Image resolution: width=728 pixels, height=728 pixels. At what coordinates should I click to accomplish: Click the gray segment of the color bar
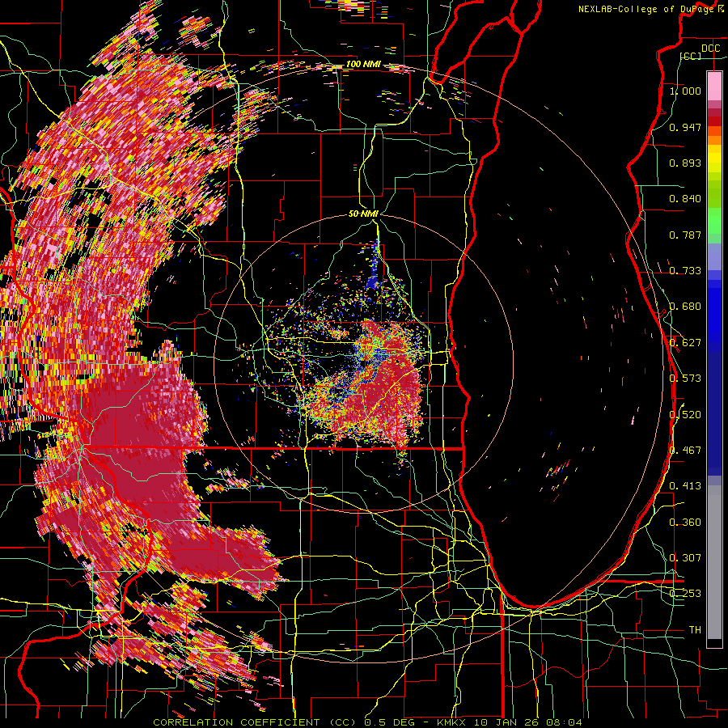coord(714,562)
